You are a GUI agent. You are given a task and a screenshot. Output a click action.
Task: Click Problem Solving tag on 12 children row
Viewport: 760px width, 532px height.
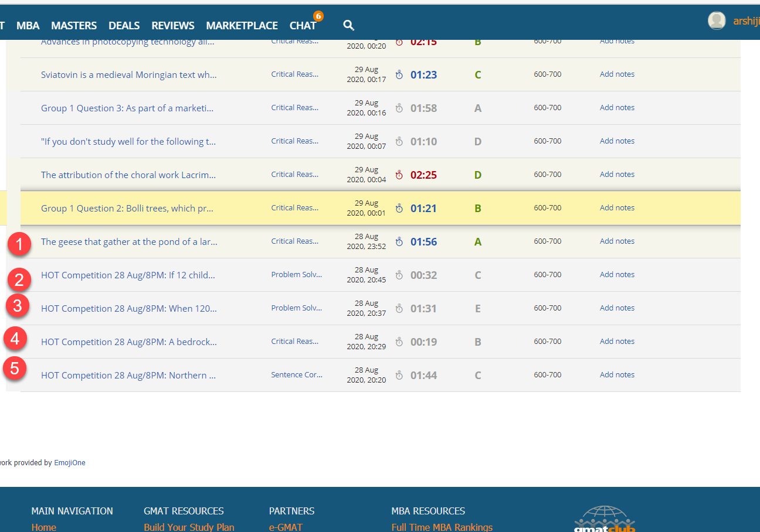296,275
